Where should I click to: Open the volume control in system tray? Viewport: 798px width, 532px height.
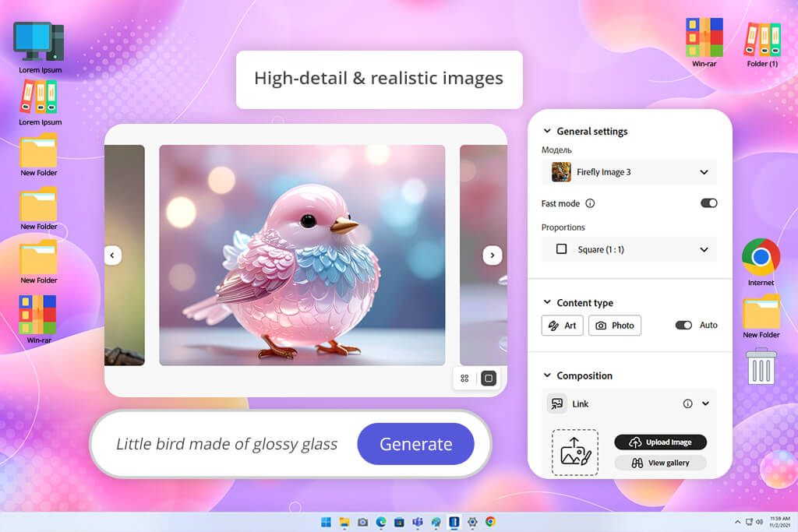759,522
